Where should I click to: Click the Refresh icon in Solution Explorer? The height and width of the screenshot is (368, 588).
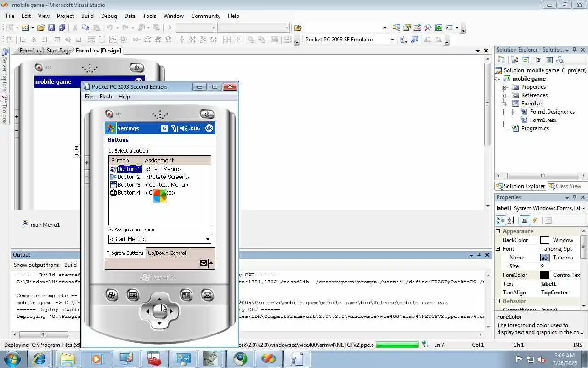coord(525,60)
